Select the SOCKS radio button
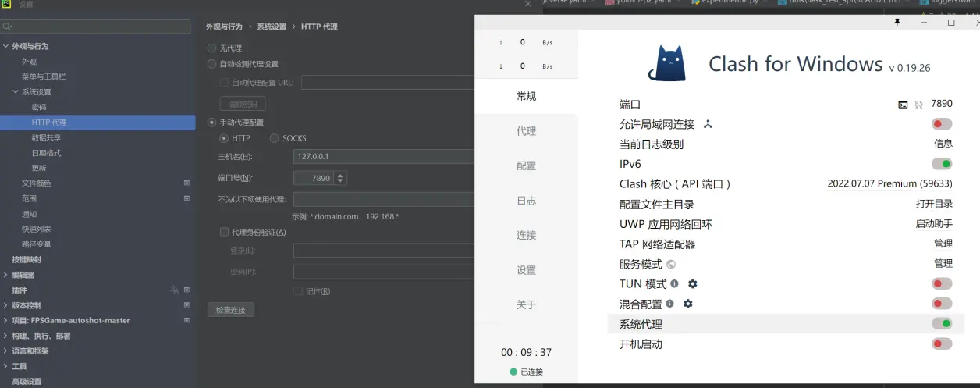Viewport: 980px width, 388px height. pos(274,138)
